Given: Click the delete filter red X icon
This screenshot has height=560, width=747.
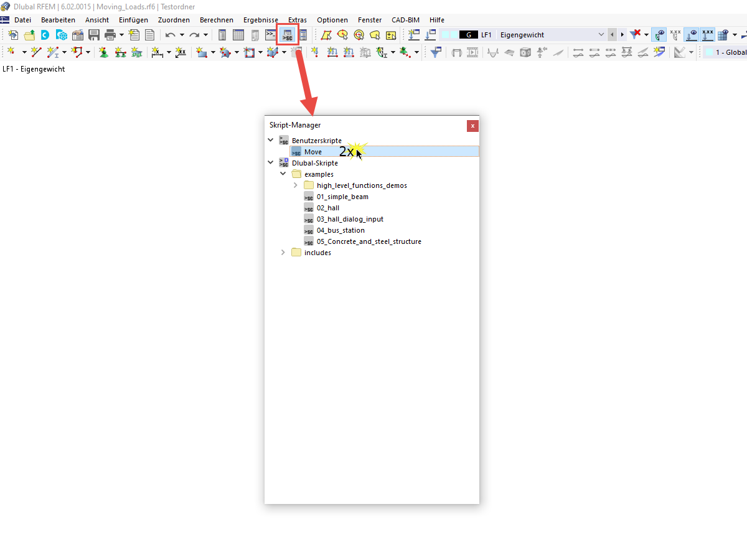Looking at the screenshot, I should pyautogui.click(x=635, y=35).
